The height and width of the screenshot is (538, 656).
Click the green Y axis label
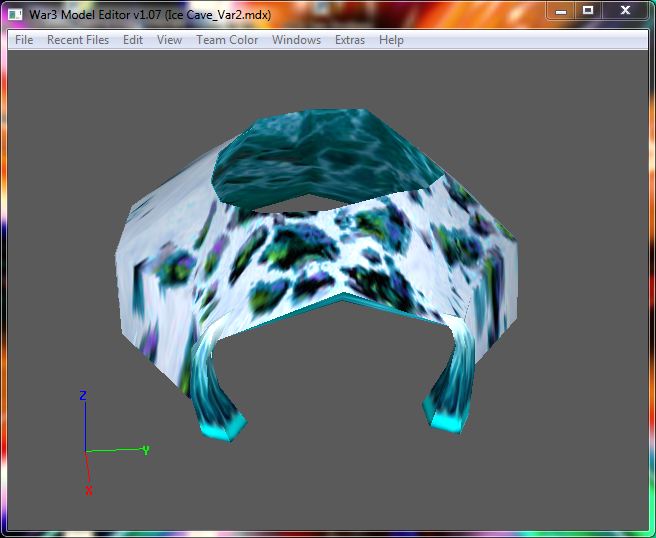(x=146, y=450)
